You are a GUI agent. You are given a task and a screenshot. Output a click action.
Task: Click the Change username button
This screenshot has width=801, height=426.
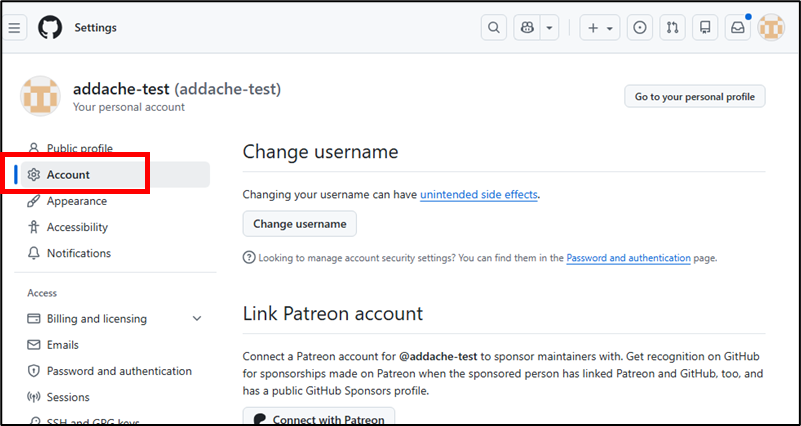point(300,223)
